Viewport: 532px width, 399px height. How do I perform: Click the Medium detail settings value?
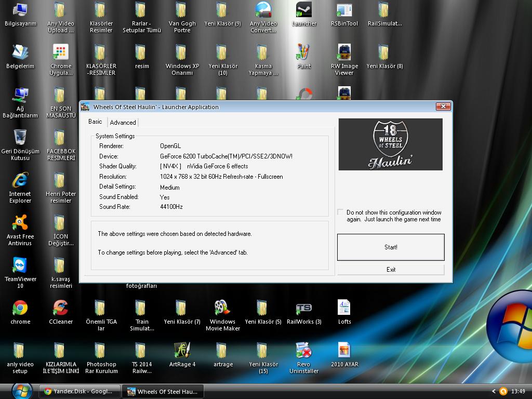coord(170,187)
